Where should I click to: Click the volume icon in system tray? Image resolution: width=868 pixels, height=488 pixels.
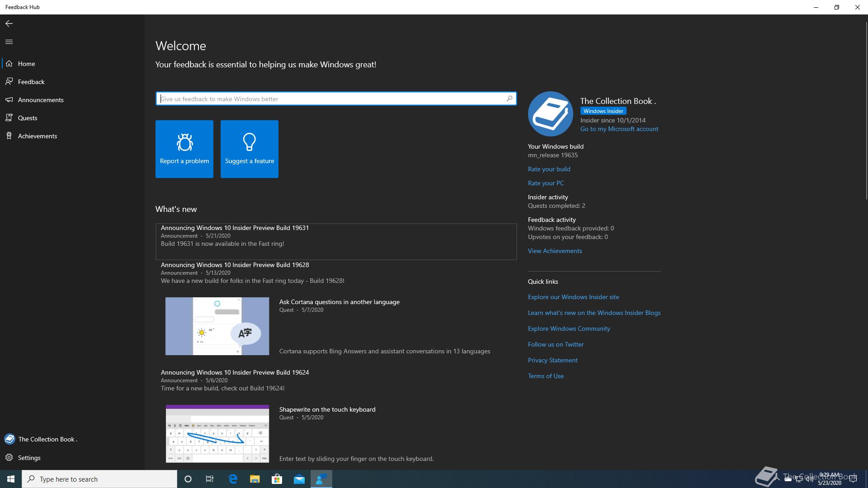809,479
